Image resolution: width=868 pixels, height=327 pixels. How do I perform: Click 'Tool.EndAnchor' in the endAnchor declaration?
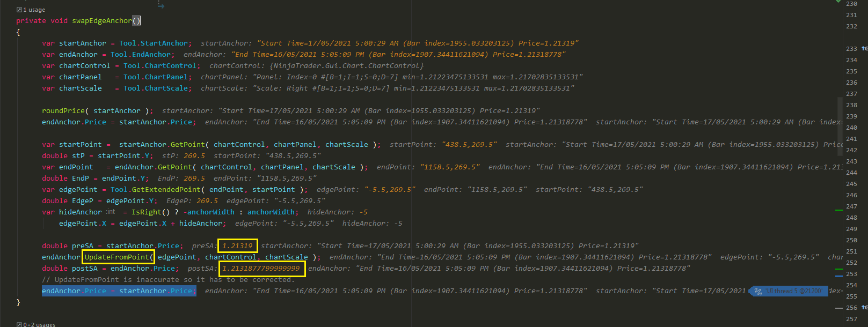click(x=141, y=55)
